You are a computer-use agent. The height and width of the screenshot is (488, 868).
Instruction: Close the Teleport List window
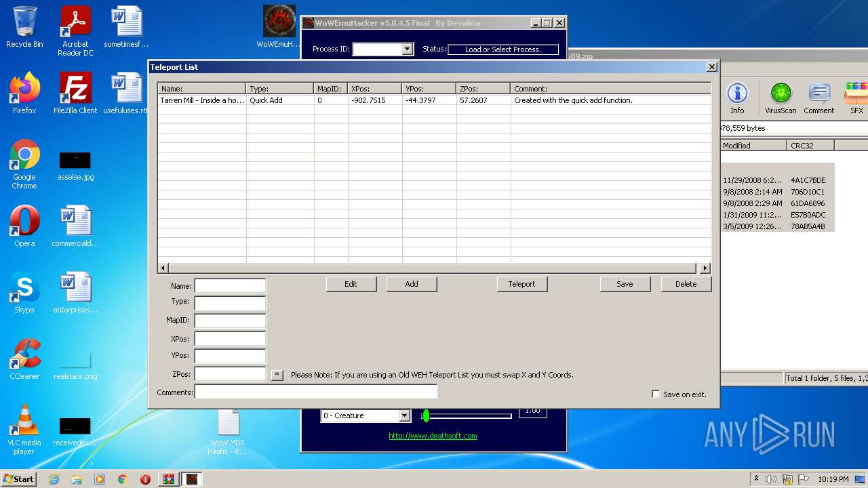click(711, 67)
